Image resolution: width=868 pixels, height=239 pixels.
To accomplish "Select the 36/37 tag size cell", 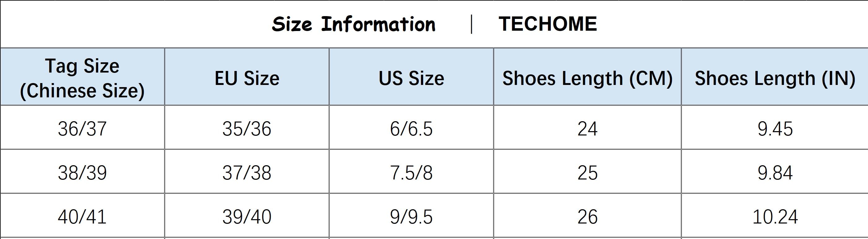I will [x=82, y=129].
